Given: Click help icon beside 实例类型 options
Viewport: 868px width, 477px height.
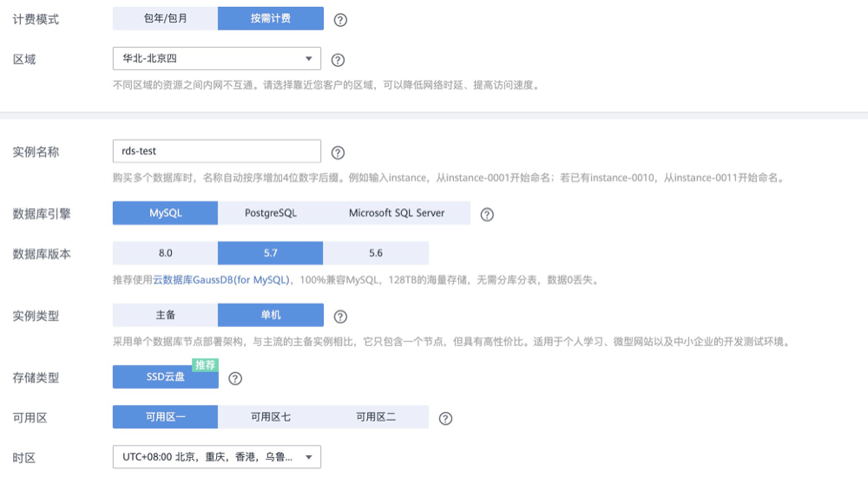Looking at the screenshot, I should [340, 317].
